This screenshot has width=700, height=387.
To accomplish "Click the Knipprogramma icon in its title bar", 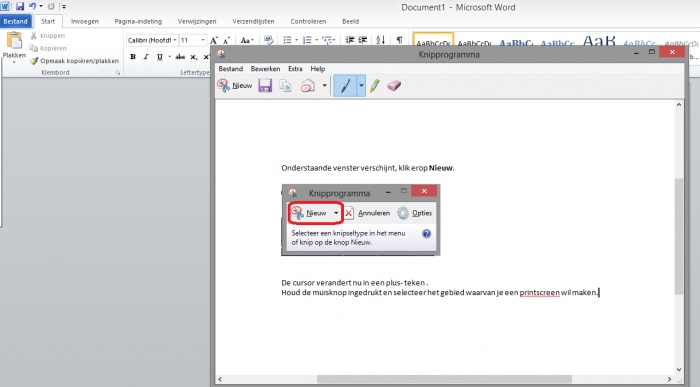I will pos(221,54).
